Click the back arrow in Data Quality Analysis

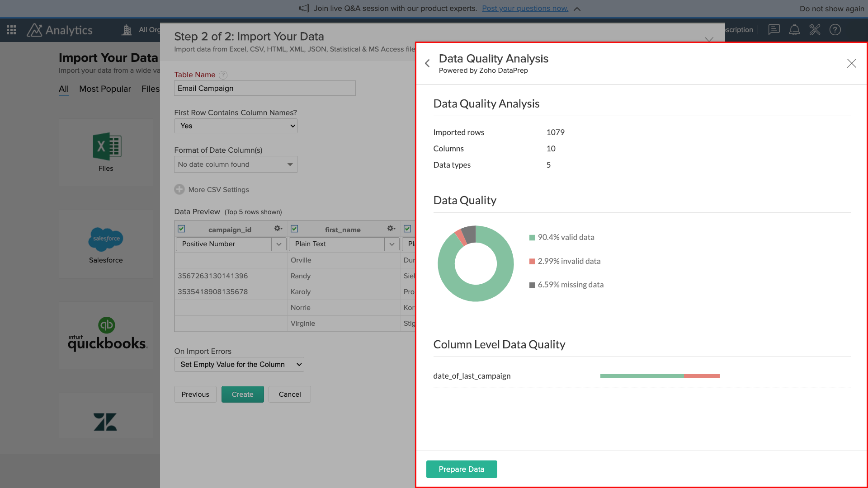(427, 63)
